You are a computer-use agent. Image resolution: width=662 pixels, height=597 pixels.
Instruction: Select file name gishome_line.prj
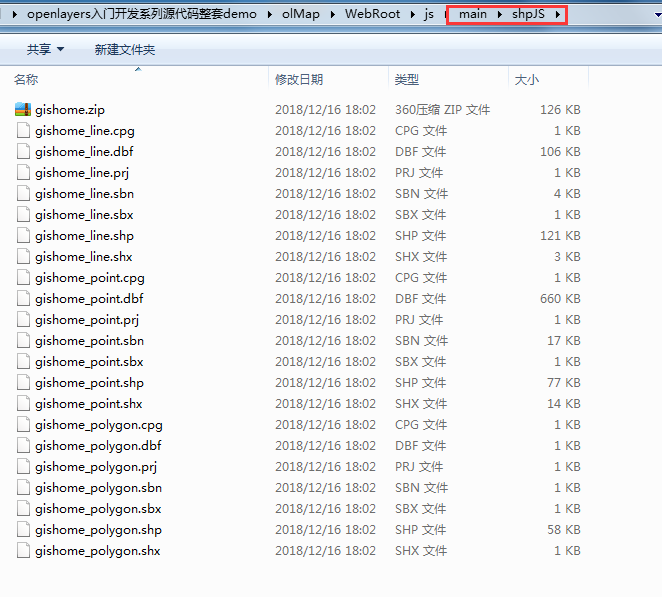coord(82,173)
